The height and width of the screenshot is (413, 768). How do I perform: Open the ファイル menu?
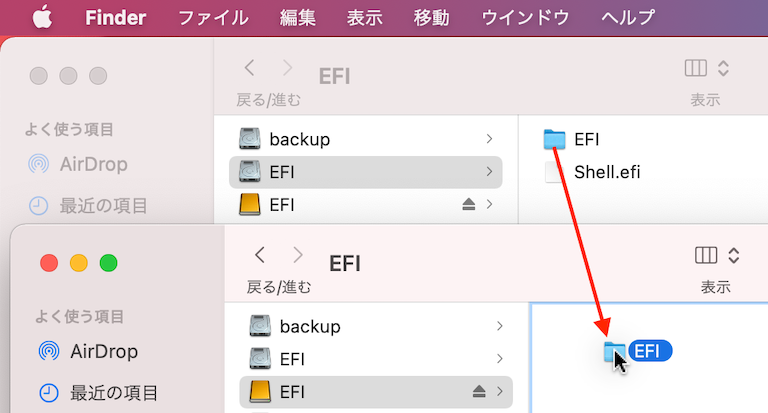pyautogui.click(x=213, y=18)
